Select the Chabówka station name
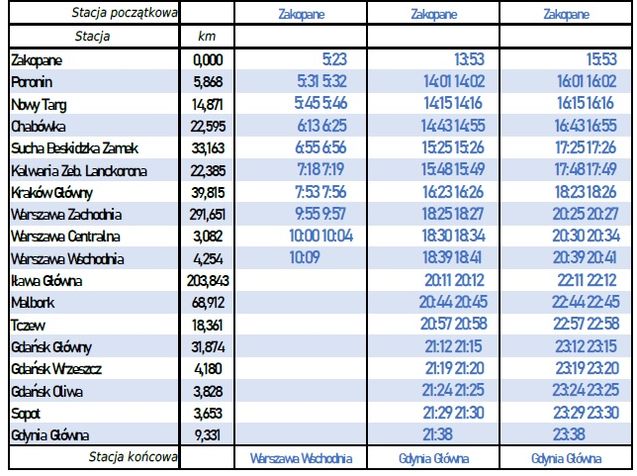Viewport: 637px width, 476px height. point(38,126)
